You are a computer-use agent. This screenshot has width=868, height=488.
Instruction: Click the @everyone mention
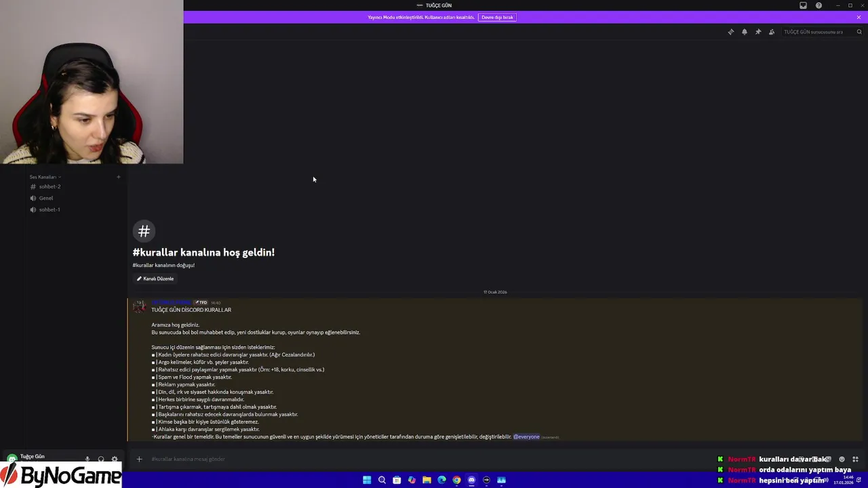(526, 436)
